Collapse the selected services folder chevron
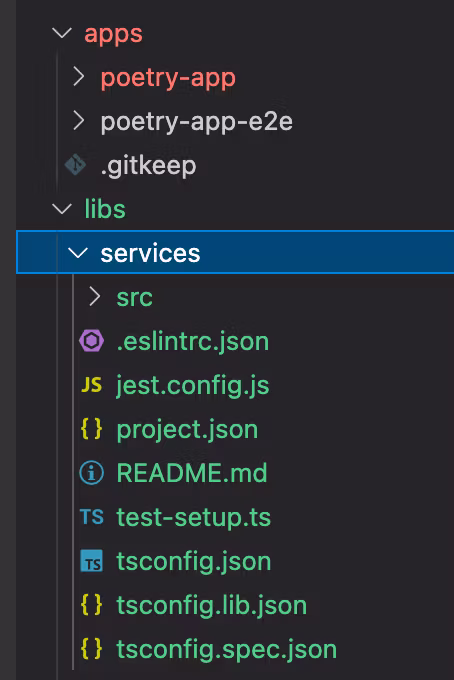The image size is (454, 680). [78, 253]
